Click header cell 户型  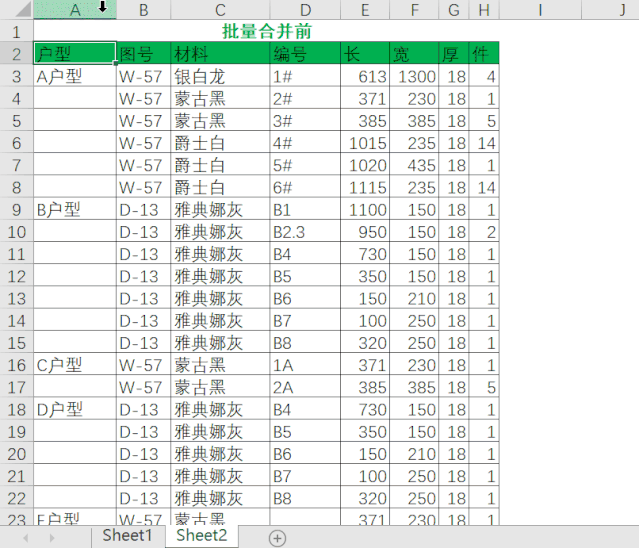75,53
